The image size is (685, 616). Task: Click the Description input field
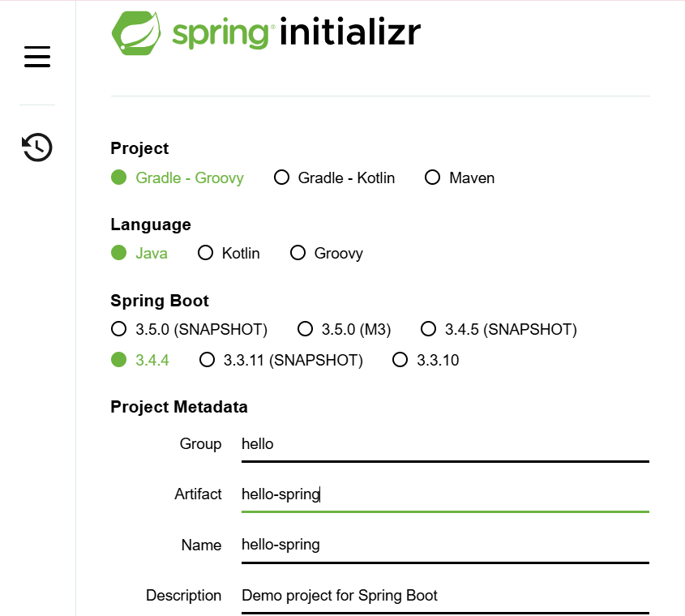(x=445, y=596)
